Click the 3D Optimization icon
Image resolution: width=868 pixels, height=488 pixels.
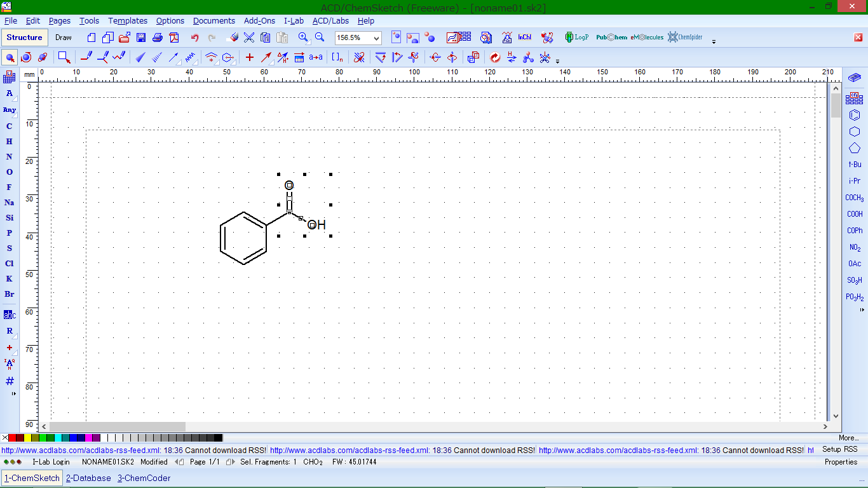528,57
